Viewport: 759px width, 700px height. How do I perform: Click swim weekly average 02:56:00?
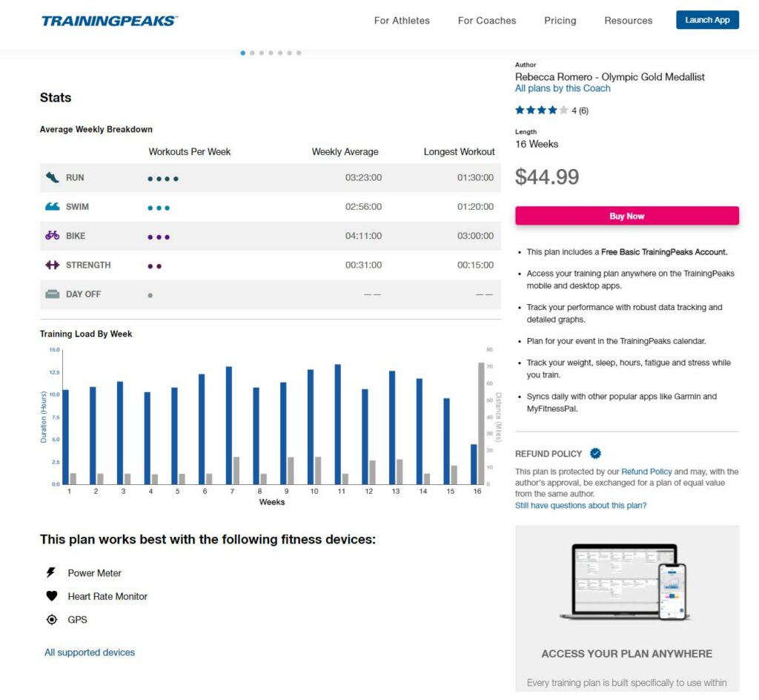[363, 207]
